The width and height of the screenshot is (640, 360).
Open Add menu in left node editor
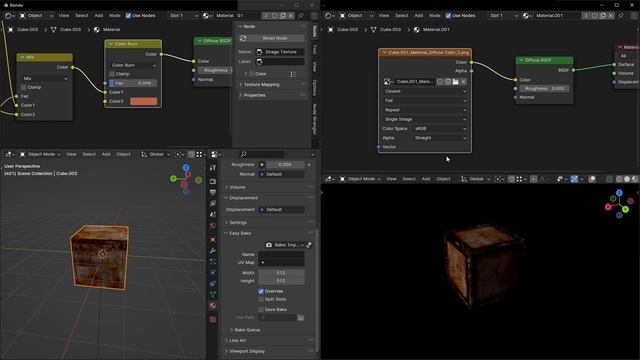[x=99, y=16]
